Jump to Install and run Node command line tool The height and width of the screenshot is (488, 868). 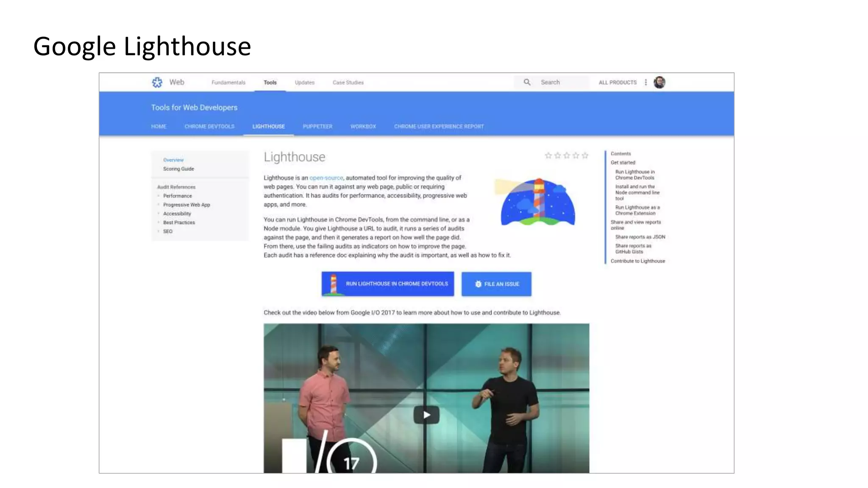pyautogui.click(x=637, y=193)
